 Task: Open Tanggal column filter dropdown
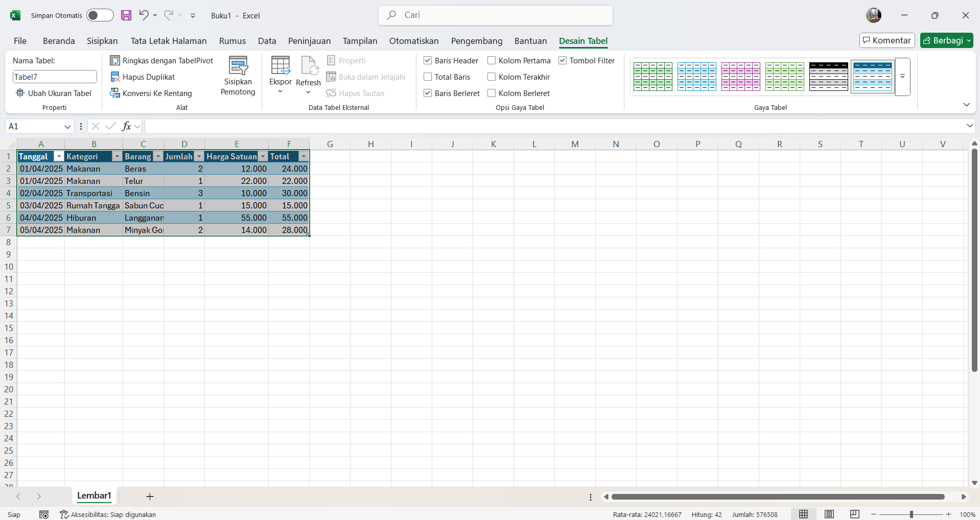point(59,156)
